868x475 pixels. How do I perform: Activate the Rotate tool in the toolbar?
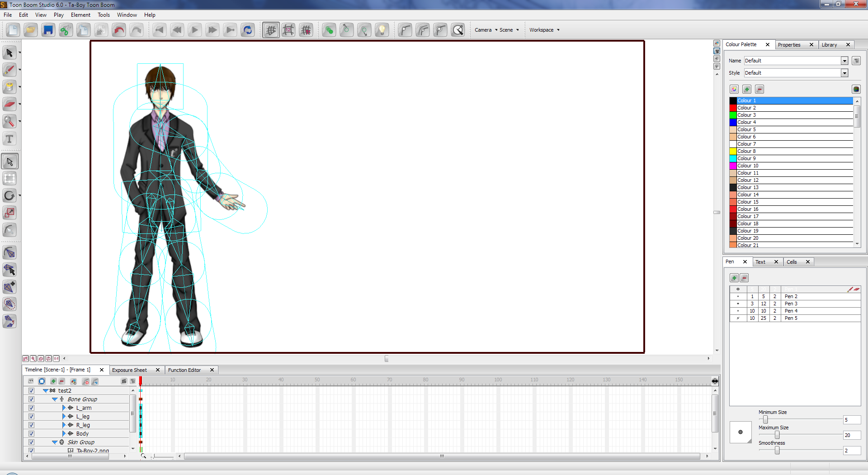point(10,196)
